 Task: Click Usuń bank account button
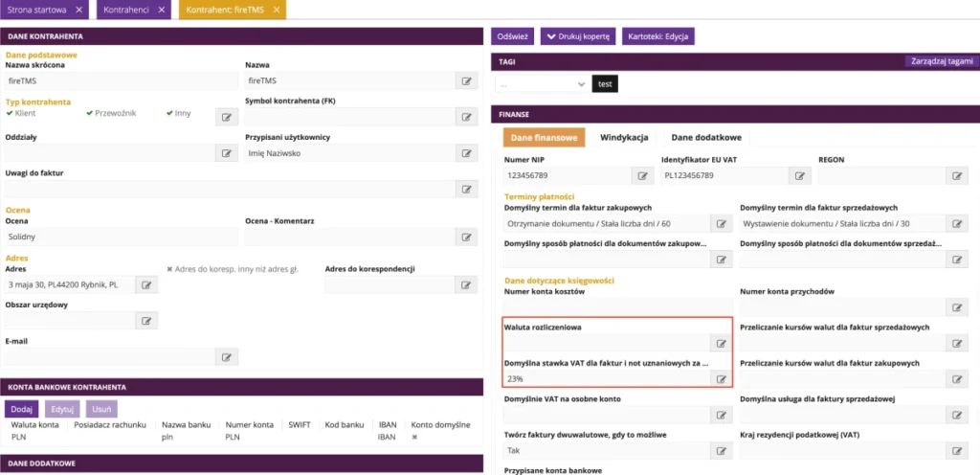[x=101, y=409]
